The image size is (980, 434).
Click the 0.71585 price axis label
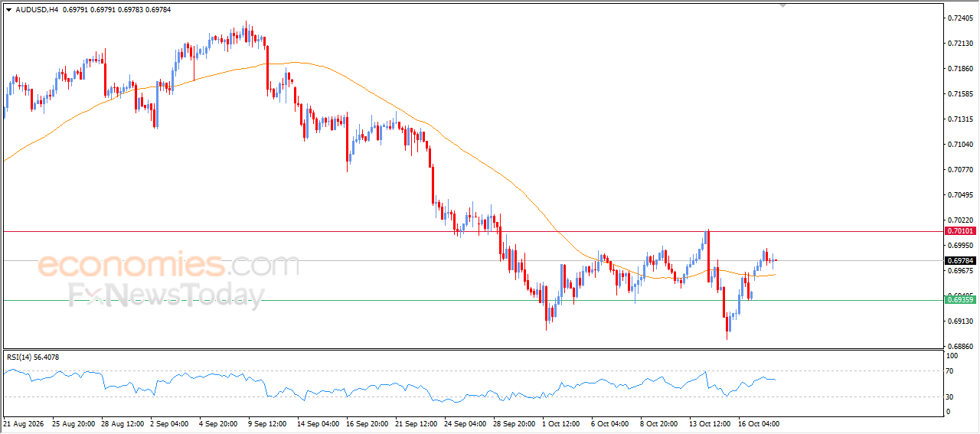[x=961, y=93]
